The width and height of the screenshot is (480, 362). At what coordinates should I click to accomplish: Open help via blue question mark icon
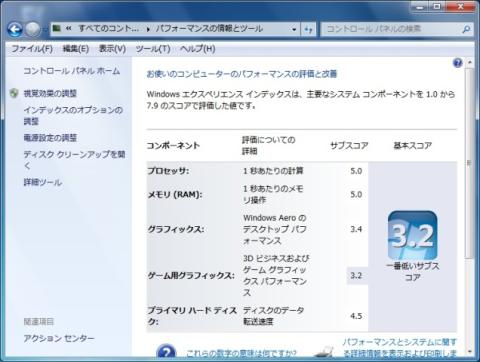pyautogui.click(x=458, y=63)
